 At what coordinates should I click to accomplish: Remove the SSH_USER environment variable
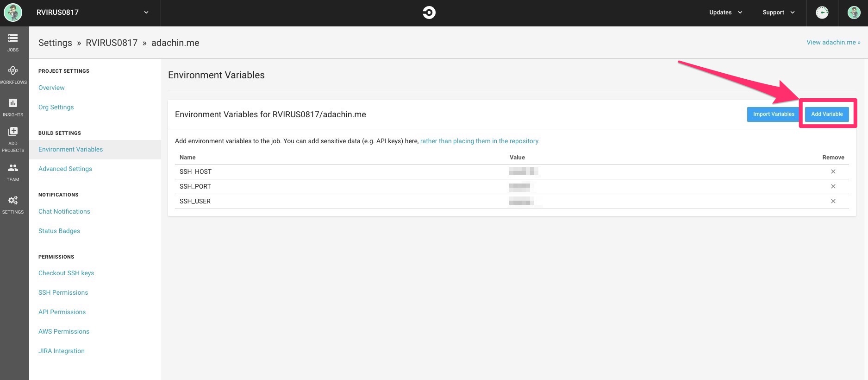[833, 201]
